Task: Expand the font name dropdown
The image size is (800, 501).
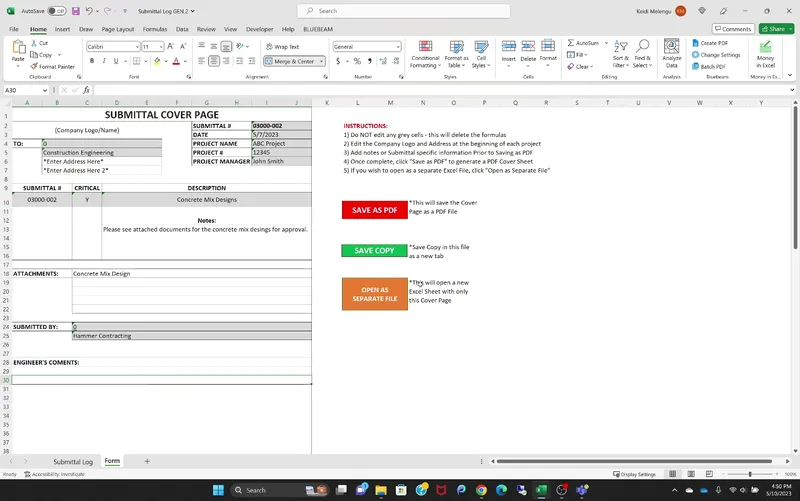Action: [137, 47]
